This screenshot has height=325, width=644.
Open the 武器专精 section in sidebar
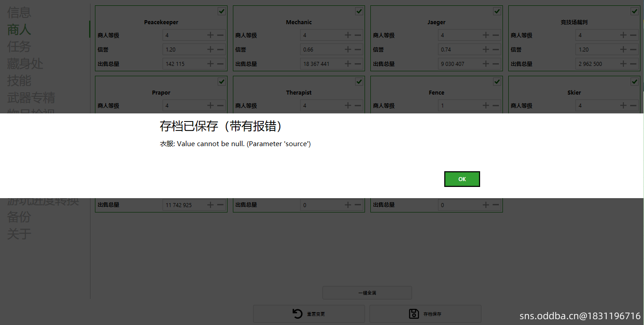tap(31, 97)
